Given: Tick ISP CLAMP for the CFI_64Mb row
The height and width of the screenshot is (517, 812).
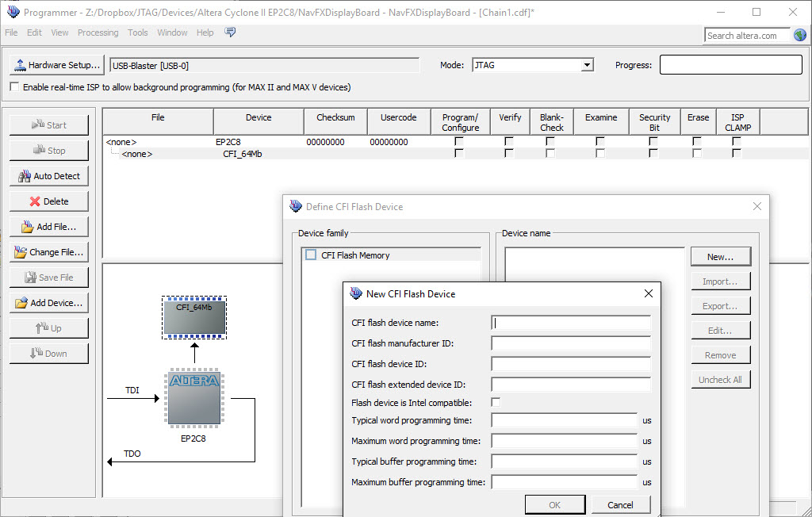Looking at the screenshot, I should (737, 153).
